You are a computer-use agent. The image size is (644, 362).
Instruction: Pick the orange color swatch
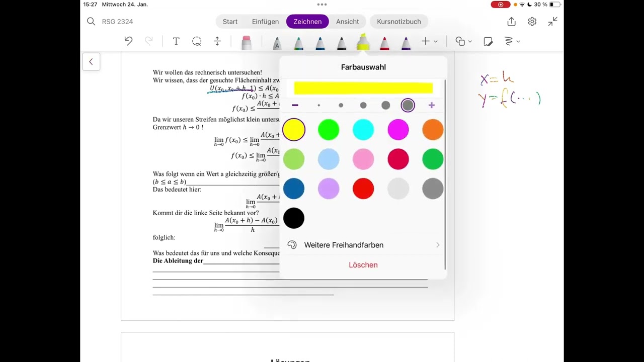433,130
